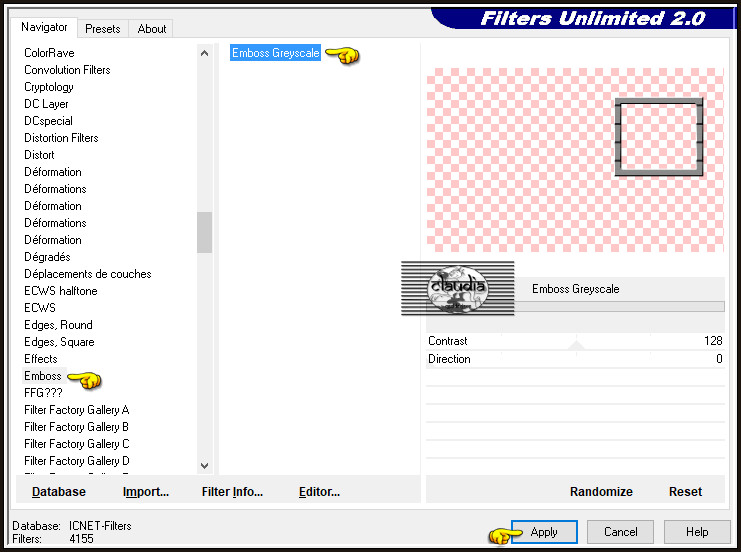741x552 pixels.
Task: Click the category list scroll down arrow
Action: pos(204,466)
